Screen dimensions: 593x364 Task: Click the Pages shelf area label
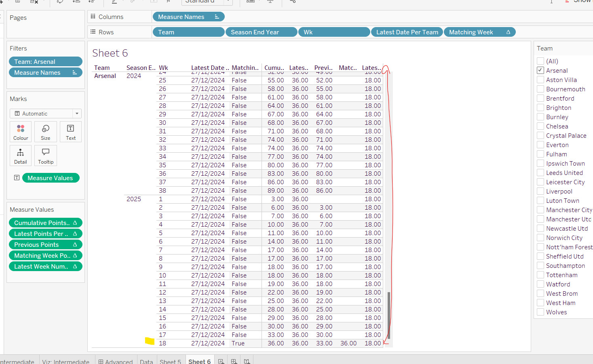click(18, 17)
